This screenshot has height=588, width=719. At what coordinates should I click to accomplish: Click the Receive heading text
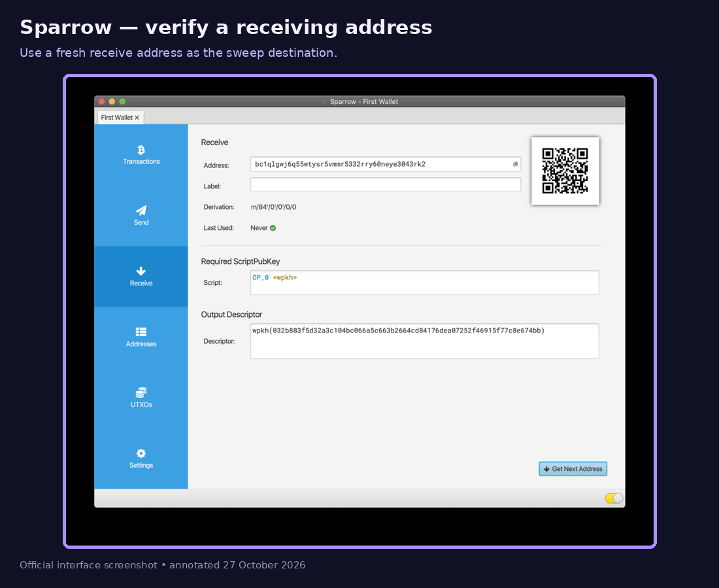pyautogui.click(x=214, y=142)
